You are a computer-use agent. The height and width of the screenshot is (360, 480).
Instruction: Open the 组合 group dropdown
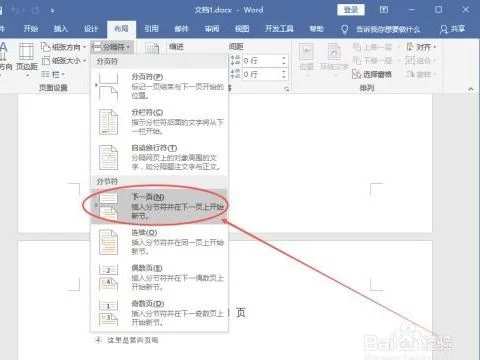click(x=421, y=61)
